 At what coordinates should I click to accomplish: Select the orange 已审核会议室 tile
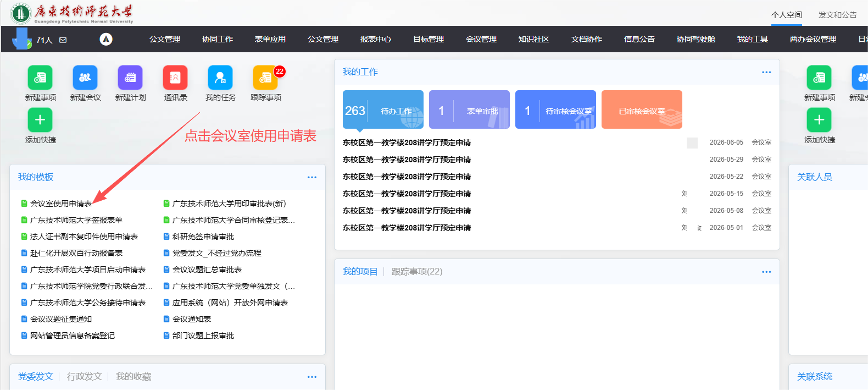[642, 110]
